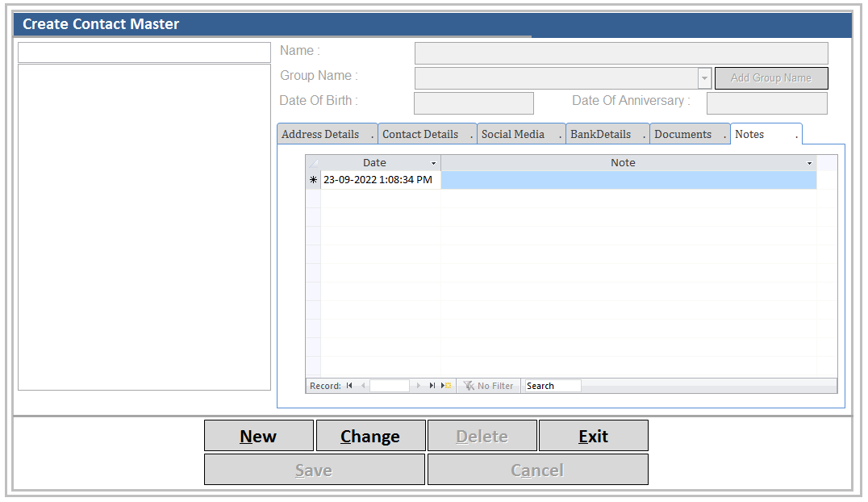Open the Date column dropdown arrow
This screenshot has height=502, width=868.
[x=433, y=164]
